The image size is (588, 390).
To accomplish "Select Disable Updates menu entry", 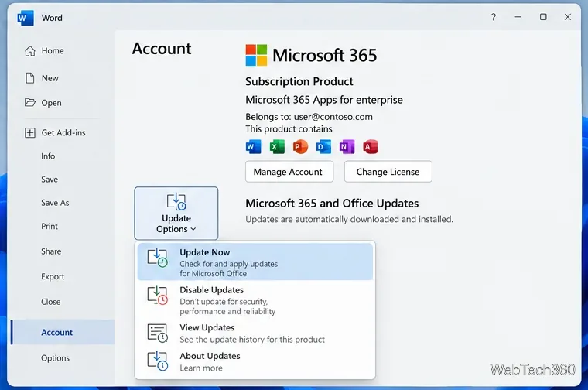I will click(255, 299).
